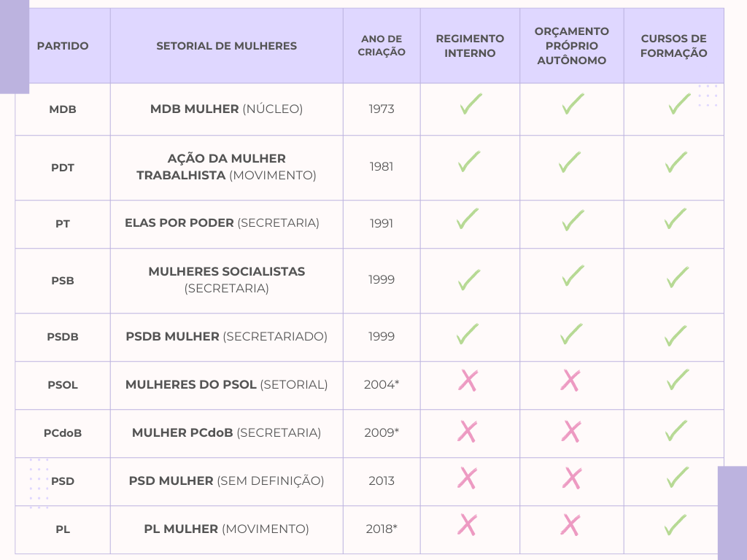Viewport: 747px width, 560px height.
Task: Click the 2009* creation year cell
Action: tap(382, 433)
